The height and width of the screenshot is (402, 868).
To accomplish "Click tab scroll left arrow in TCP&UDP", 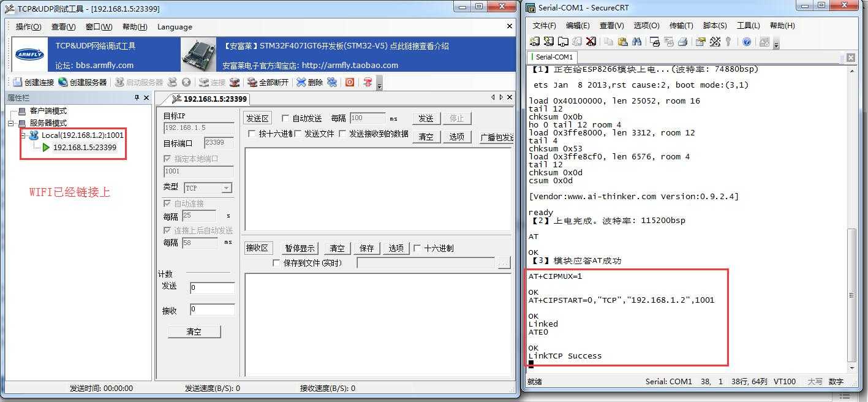I will coord(493,97).
